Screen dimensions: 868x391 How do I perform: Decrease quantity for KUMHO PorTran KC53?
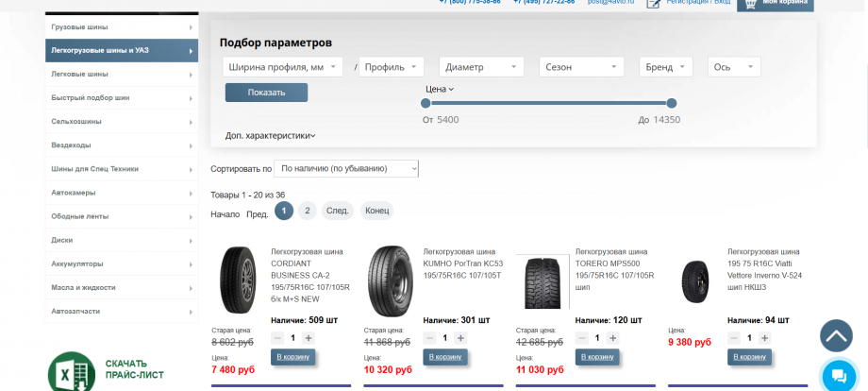(x=430, y=338)
